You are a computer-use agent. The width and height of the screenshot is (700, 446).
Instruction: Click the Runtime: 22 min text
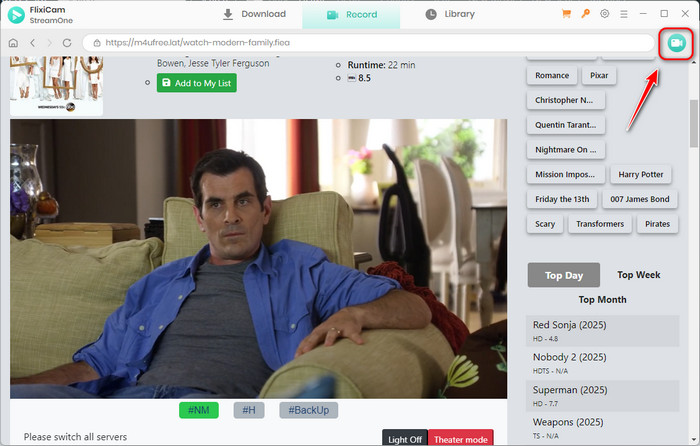click(381, 65)
